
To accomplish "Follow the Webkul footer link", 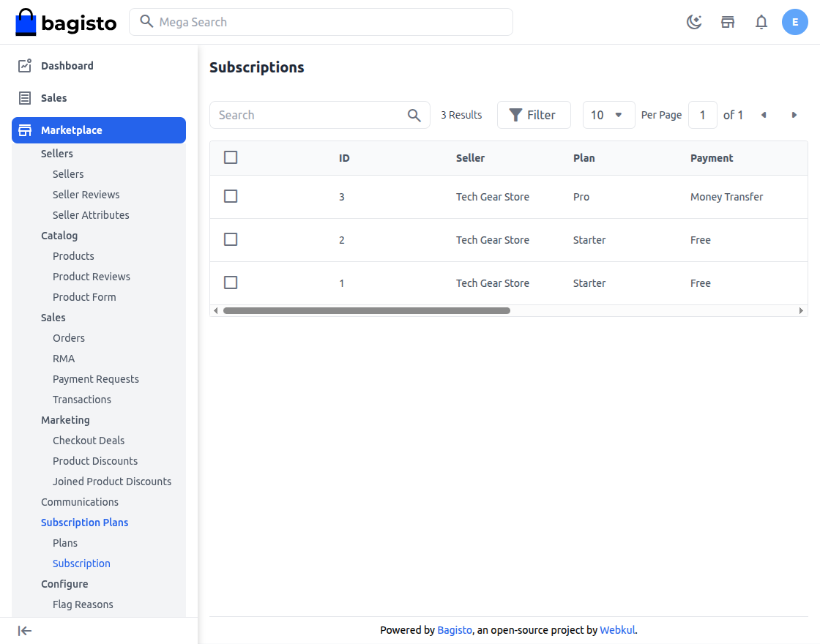I will tap(617, 630).
